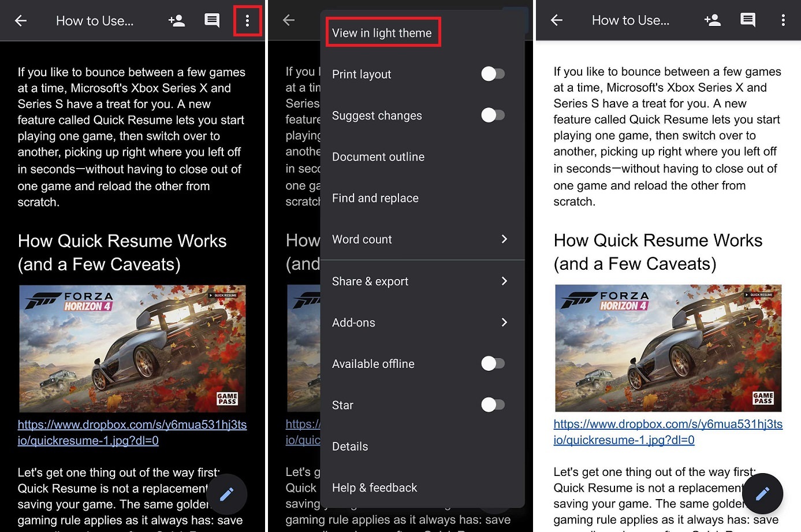This screenshot has height=532, width=801.
Task: Tap the 'How to Use...' title in the left screen
Action: (x=95, y=21)
